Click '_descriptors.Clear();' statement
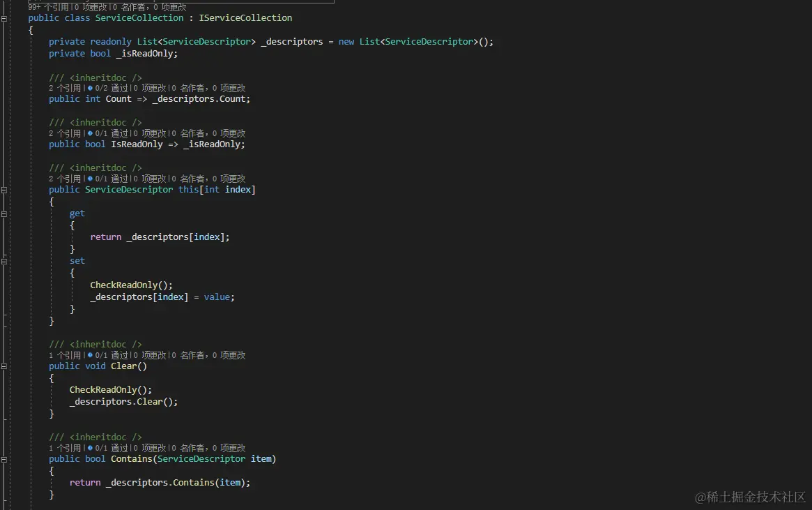The height and width of the screenshot is (510, 812). pyautogui.click(x=124, y=402)
